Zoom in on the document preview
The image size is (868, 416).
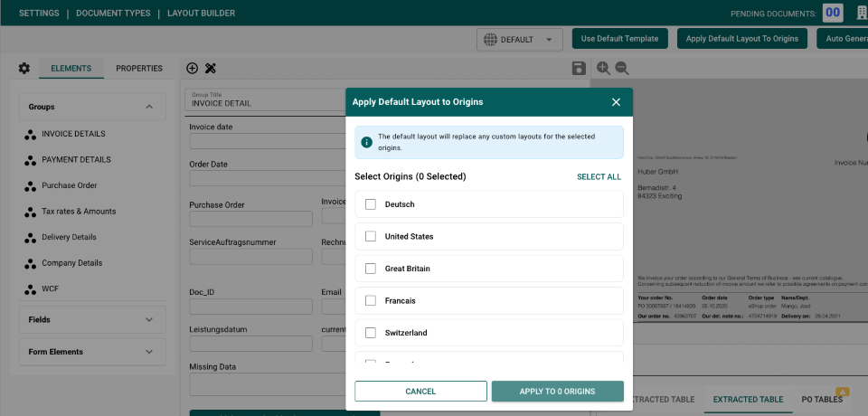pos(603,68)
